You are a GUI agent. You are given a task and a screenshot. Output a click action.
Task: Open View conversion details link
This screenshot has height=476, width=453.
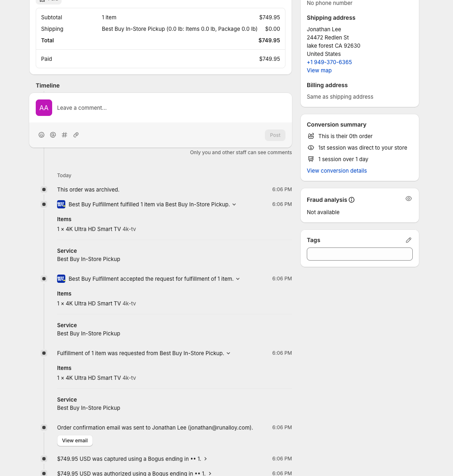click(x=336, y=171)
